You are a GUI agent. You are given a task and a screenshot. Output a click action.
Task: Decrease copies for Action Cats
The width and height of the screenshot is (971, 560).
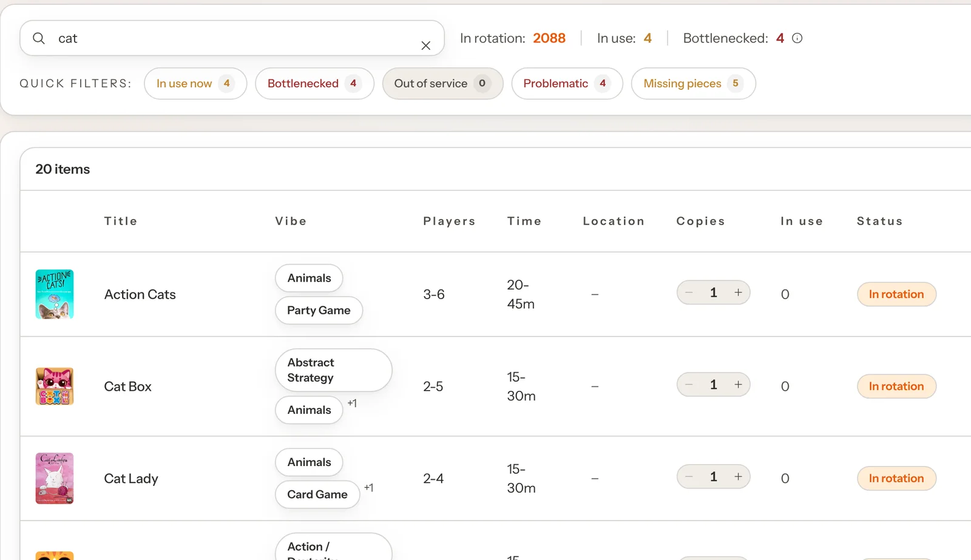(x=689, y=292)
